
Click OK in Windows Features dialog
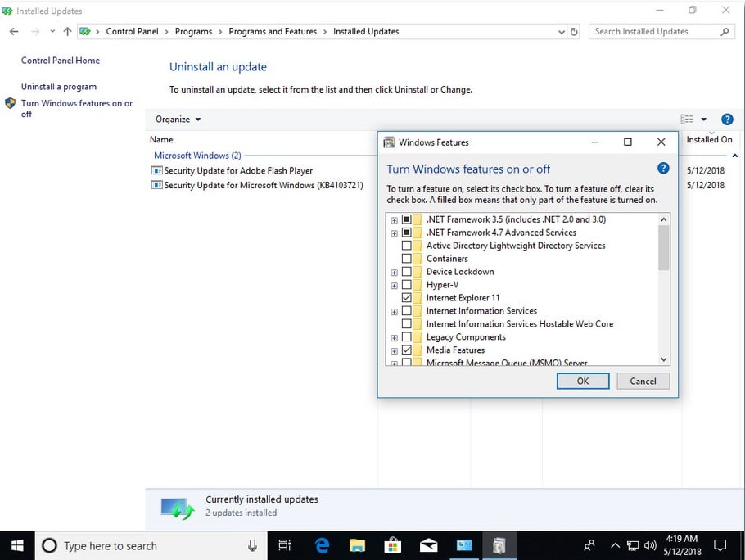(x=583, y=381)
